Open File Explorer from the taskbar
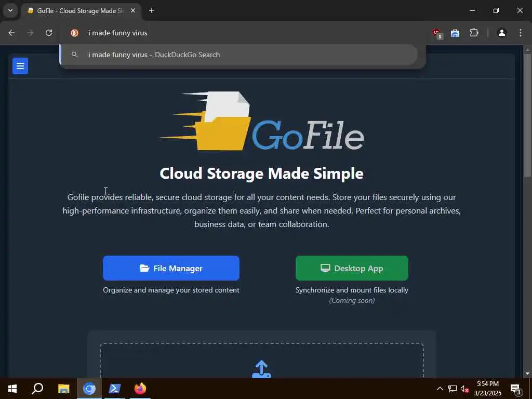Screen dimensions: 532x399 point(63,389)
